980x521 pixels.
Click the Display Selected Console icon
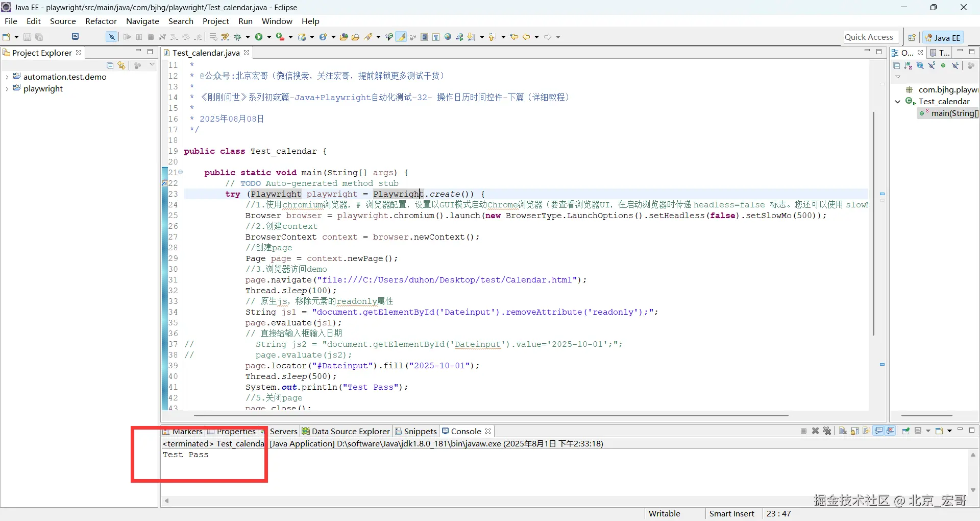[918, 431]
